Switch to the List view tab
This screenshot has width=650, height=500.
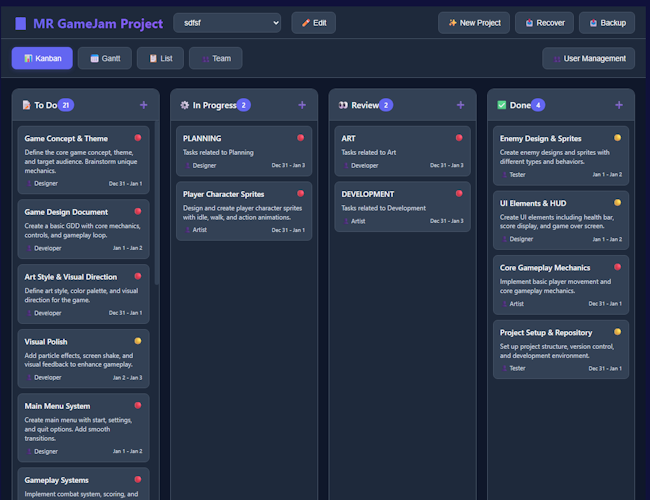pyautogui.click(x=160, y=58)
